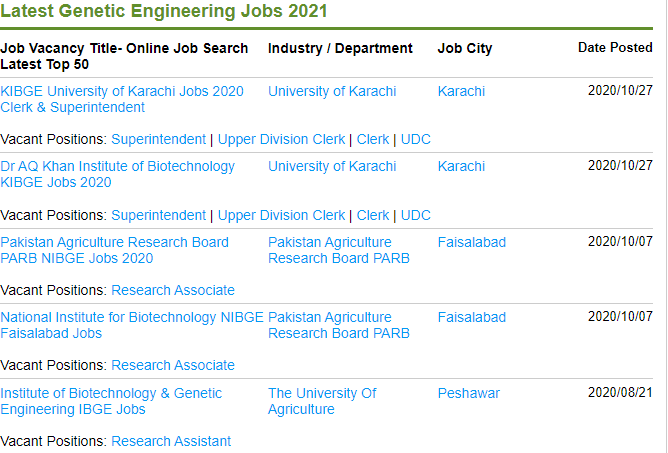This screenshot has height=453, width=668.
Task: Select The University Of Agriculture department link
Action: (x=322, y=401)
